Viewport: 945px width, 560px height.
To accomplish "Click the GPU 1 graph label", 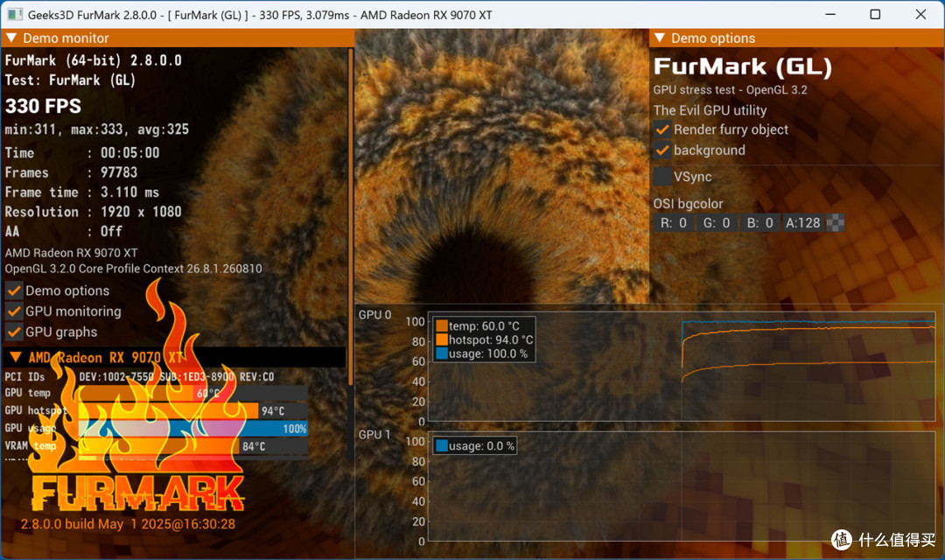I will click(374, 435).
